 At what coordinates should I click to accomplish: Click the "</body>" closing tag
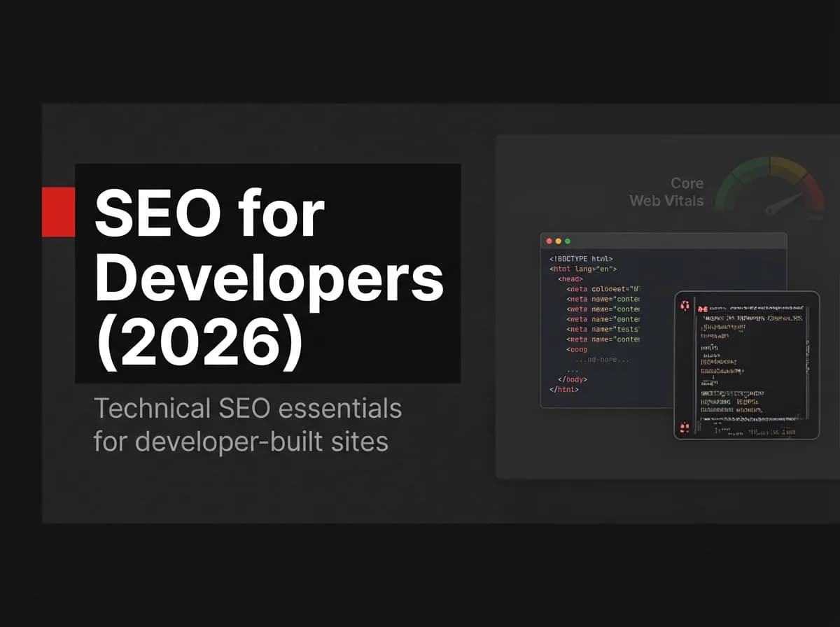573,379
